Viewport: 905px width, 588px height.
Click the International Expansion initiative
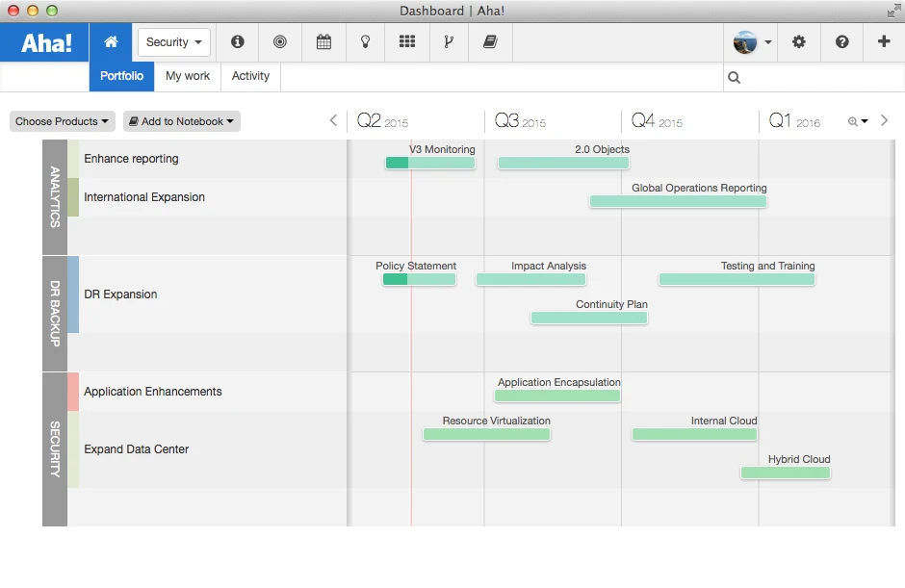point(144,197)
